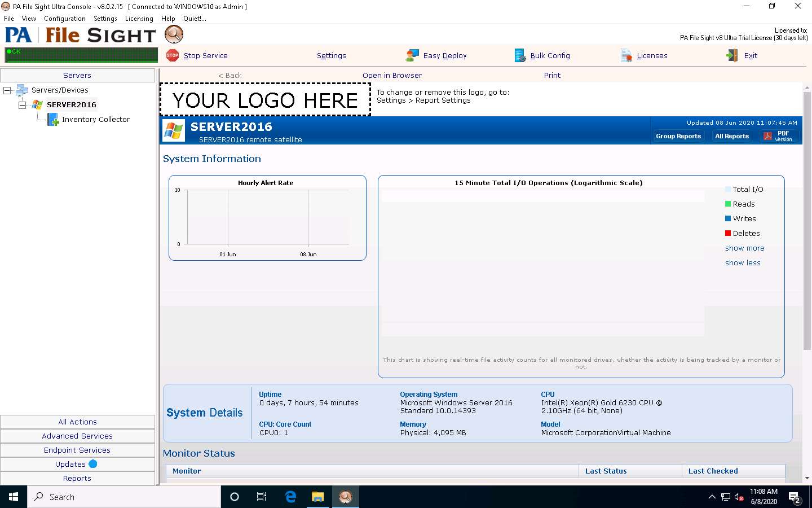The width and height of the screenshot is (812, 508).
Task: Click the Easy Deploy icon
Action: (412, 55)
